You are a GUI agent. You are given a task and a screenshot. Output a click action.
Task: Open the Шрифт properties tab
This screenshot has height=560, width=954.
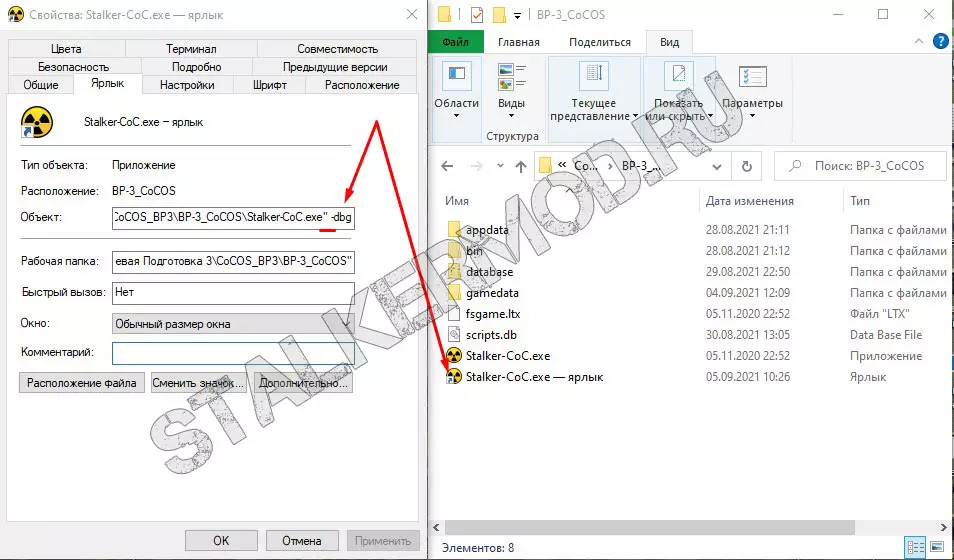[x=270, y=85]
